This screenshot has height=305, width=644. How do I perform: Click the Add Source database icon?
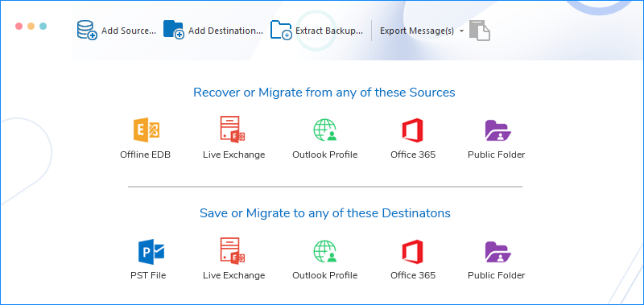point(87,31)
